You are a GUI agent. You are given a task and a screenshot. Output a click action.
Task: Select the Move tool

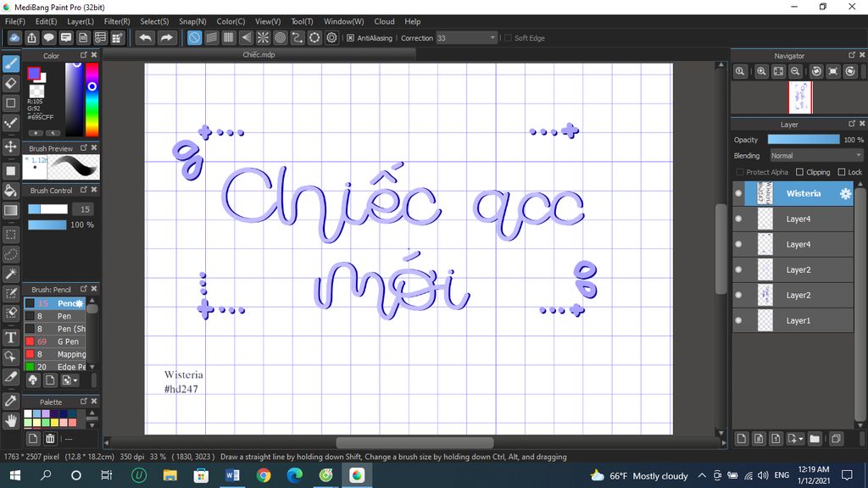11,147
